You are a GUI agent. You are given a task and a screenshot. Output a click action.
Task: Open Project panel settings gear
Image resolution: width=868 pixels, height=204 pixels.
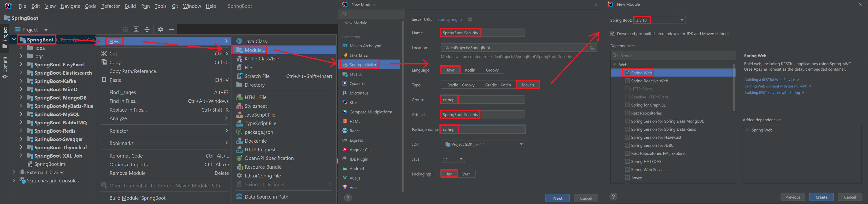coord(160,30)
